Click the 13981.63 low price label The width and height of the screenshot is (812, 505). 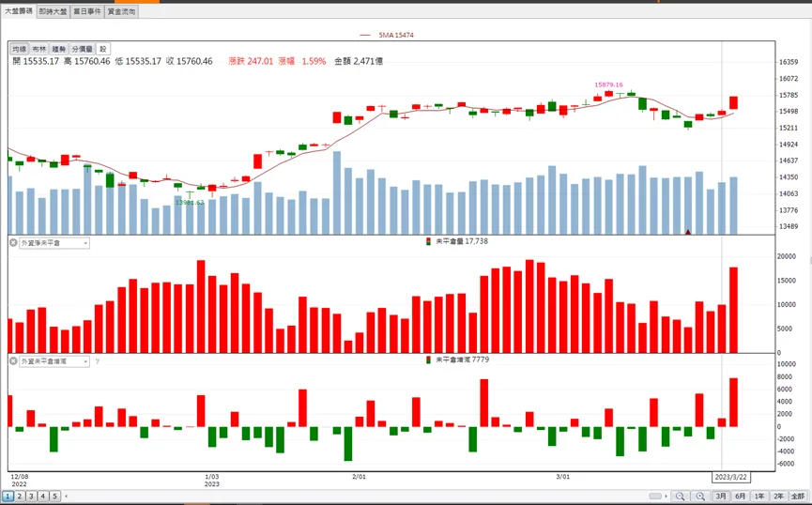(190, 203)
